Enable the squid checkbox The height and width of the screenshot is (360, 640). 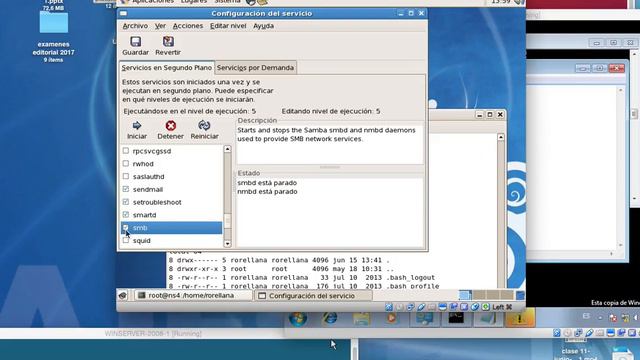[x=126, y=240]
